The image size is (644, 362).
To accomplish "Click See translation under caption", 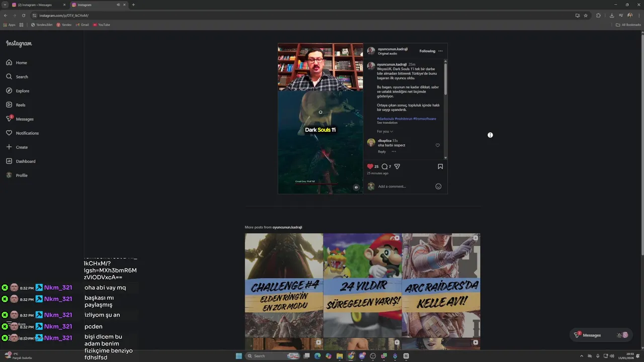I will tap(387, 123).
